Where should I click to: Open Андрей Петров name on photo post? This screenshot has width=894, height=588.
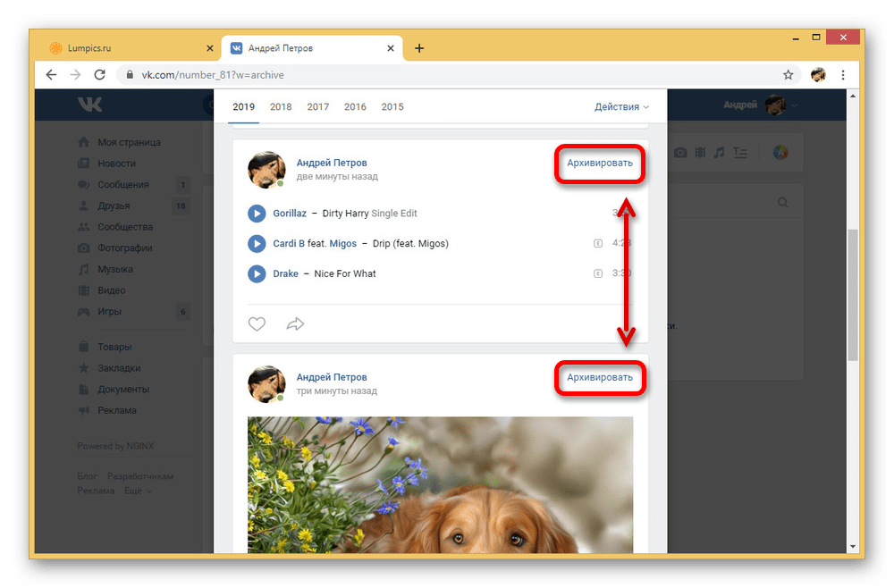[x=332, y=377]
